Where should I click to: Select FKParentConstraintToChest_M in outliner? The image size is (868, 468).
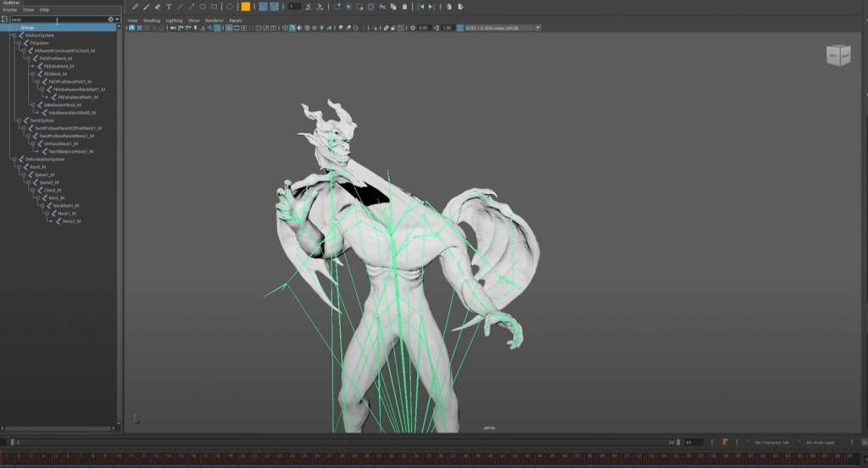[x=64, y=50]
